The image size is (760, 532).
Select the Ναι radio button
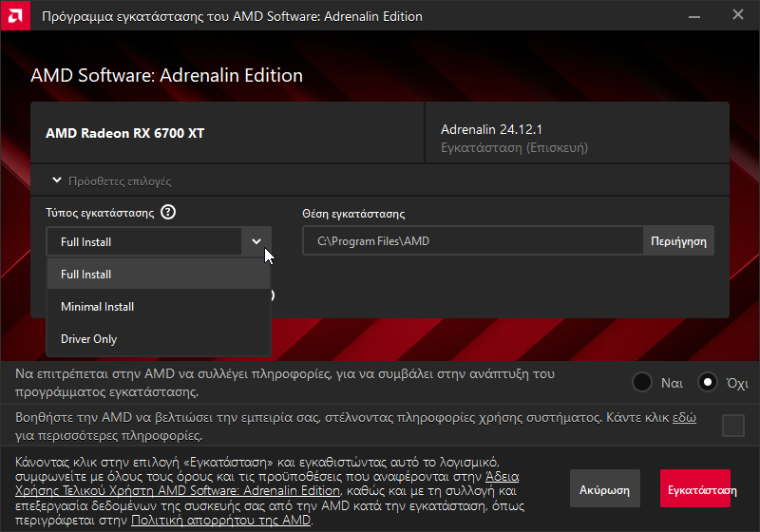(642, 382)
